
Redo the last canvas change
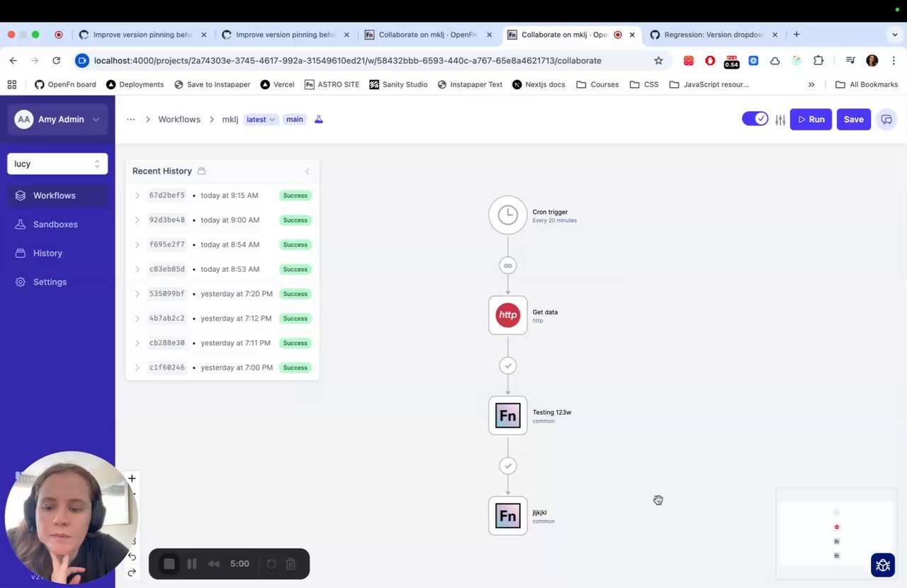[x=132, y=572]
